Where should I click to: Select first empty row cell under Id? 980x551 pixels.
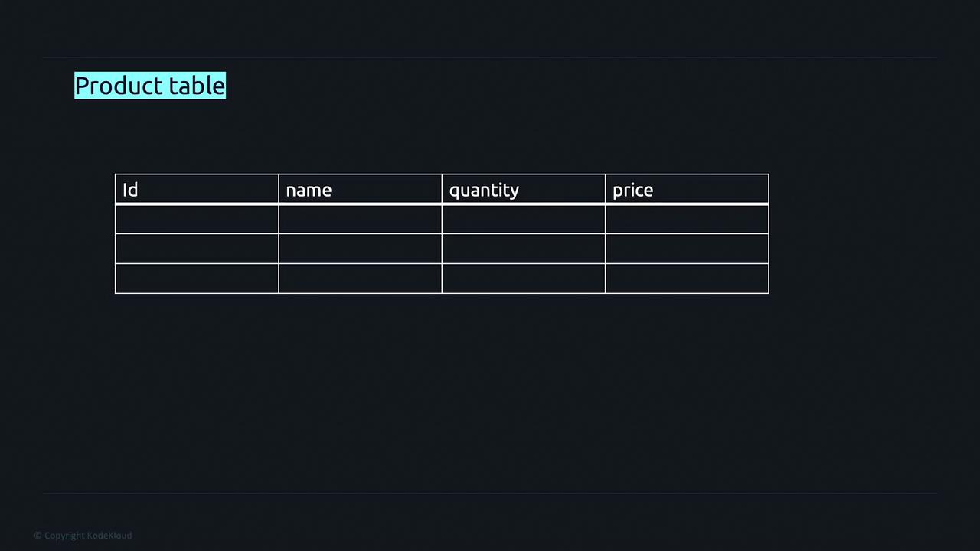(x=197, y=220)
